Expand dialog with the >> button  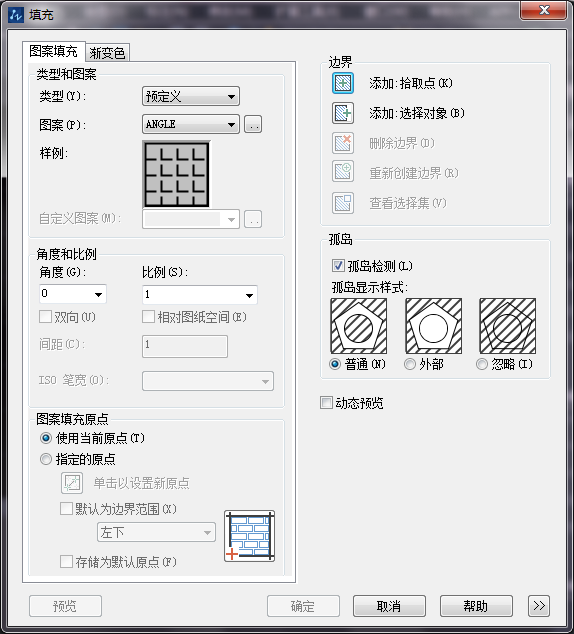pyautogui.click(x=539, y=606)
